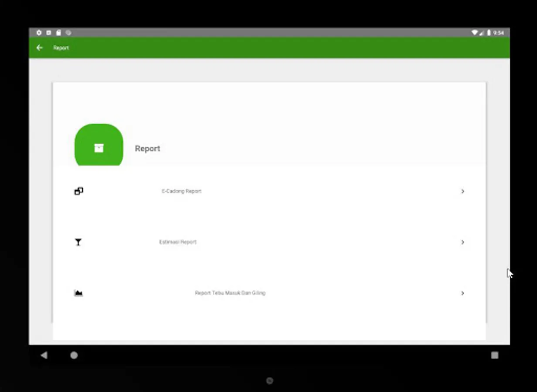The height and width of the screenshot is (392, 537).
Task: Tap the Estimasi Report cocktail glass icon
Action: 78,242
